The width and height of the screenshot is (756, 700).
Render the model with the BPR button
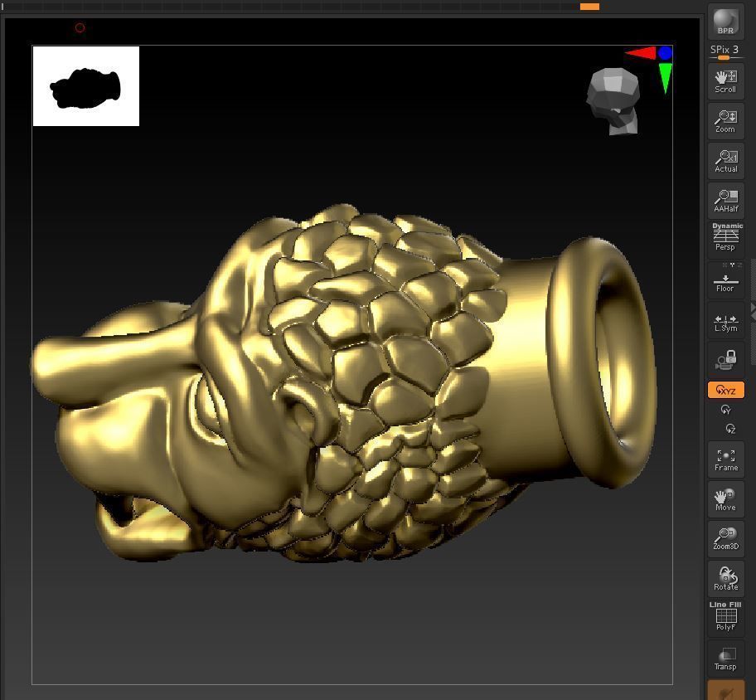coord(725,22)
